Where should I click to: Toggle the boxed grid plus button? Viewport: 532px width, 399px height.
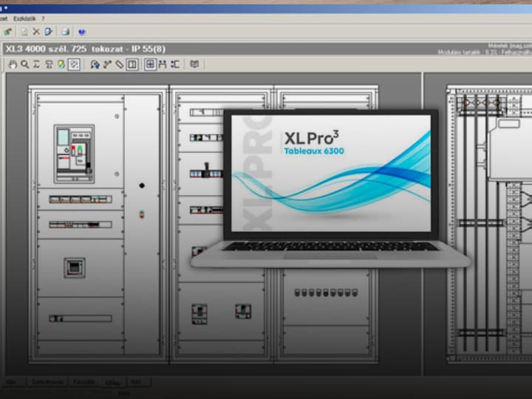click(150, 64)
